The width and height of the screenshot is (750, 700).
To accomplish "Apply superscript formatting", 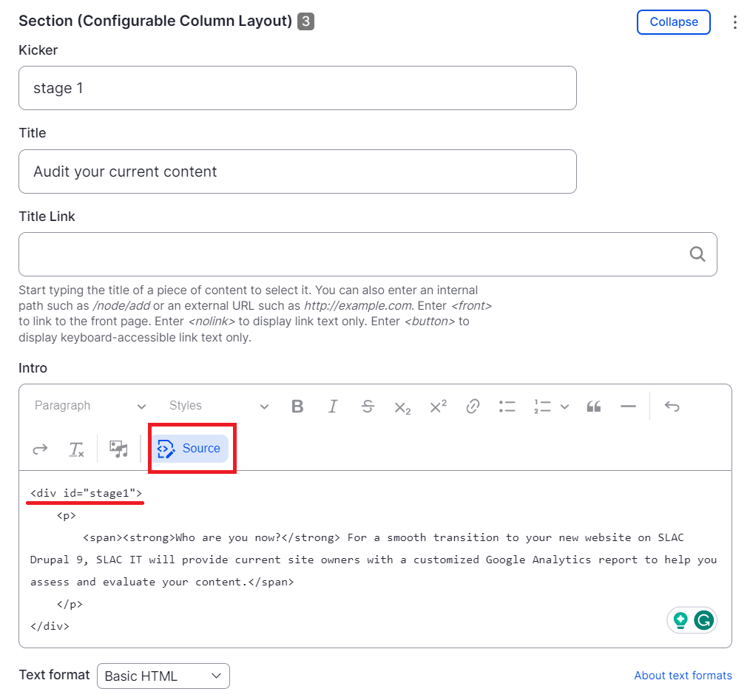I will (437, 406).
